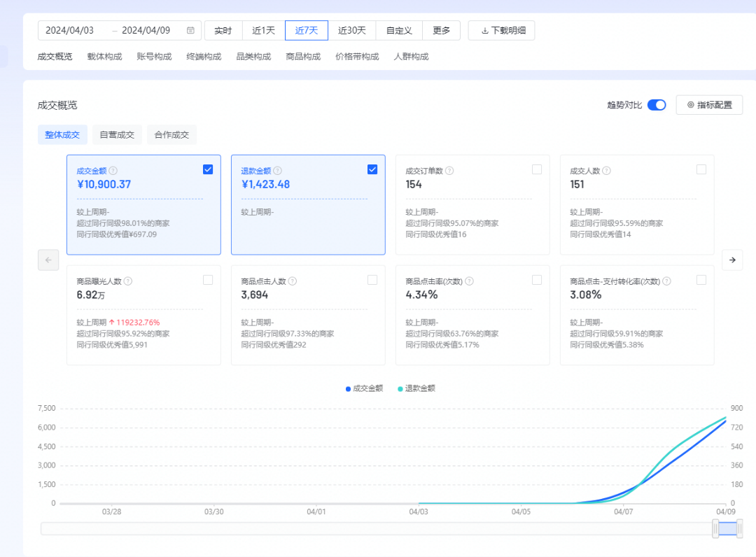Go to next metric cards with right arrow
This screenshot has height=557, width=756.
[732, 260]
